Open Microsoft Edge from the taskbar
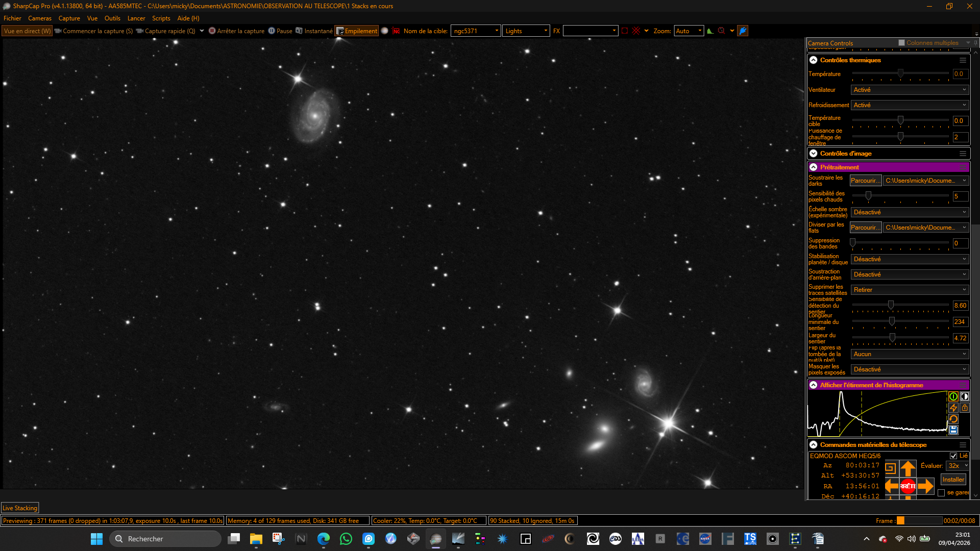Viewport: 980px width, 551px height. (x=323, y=539)
